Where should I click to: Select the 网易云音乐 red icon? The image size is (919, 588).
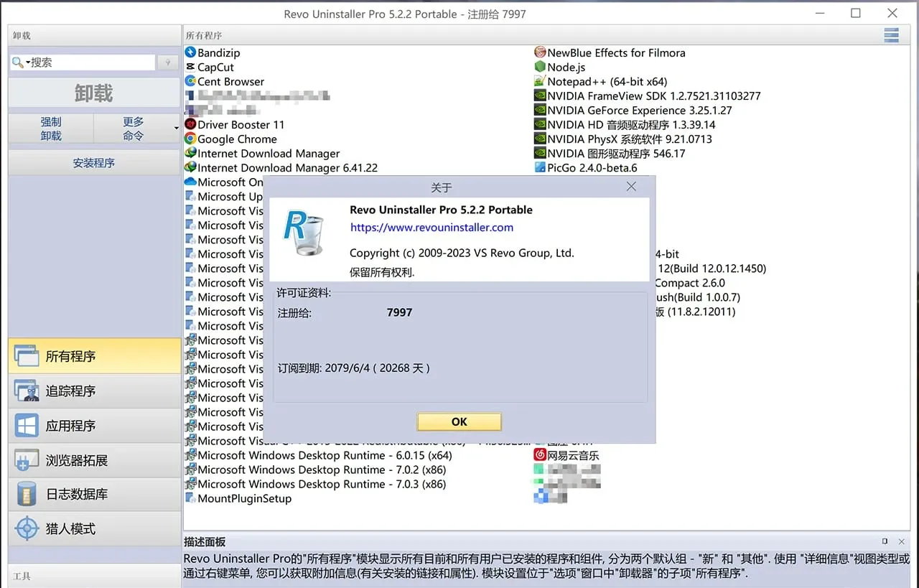point(540,455)
